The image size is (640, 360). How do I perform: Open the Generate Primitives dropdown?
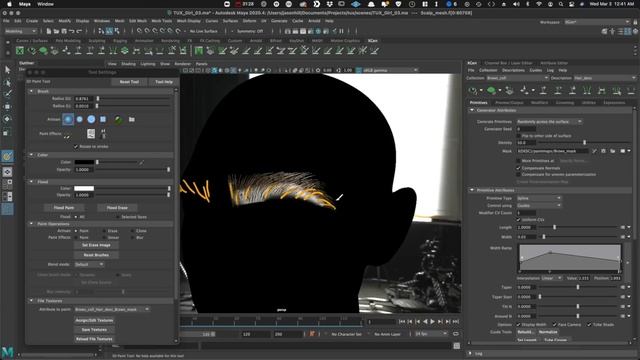coord(549,122)
